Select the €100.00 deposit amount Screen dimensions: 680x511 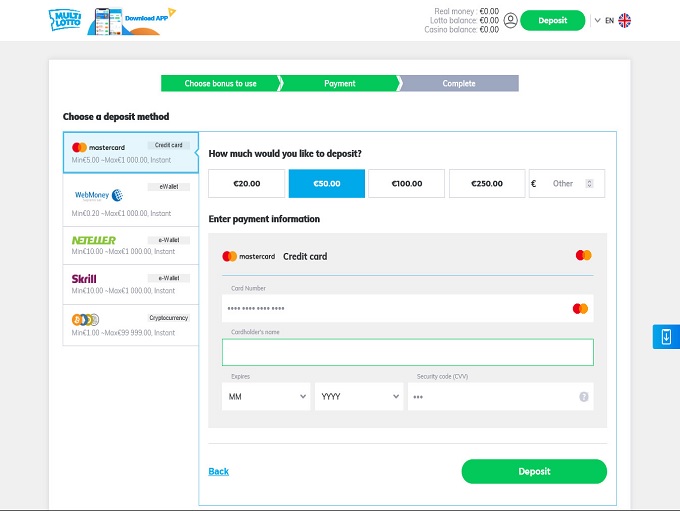pyautogui.click(x=406, y=184)
